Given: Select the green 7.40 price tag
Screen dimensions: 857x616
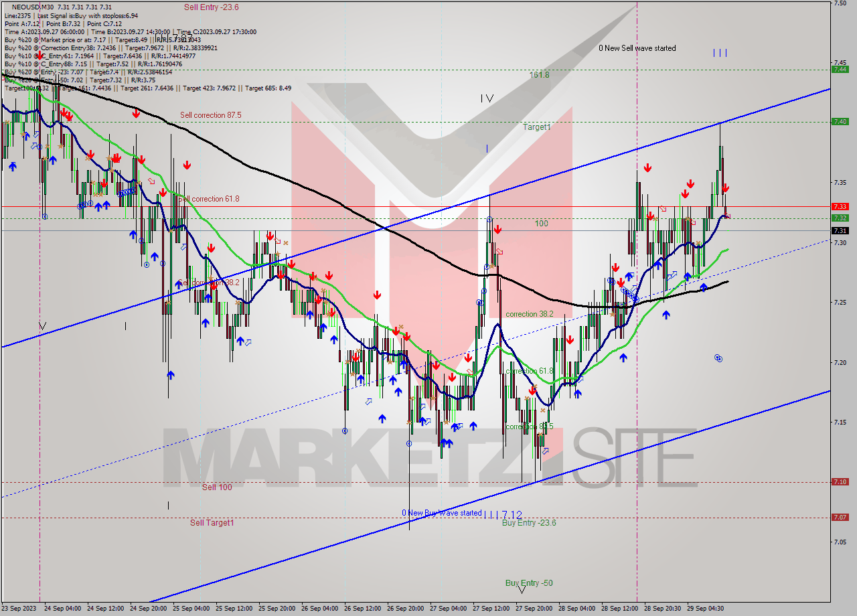Looking at the screenshot, I should coord(840,121).
